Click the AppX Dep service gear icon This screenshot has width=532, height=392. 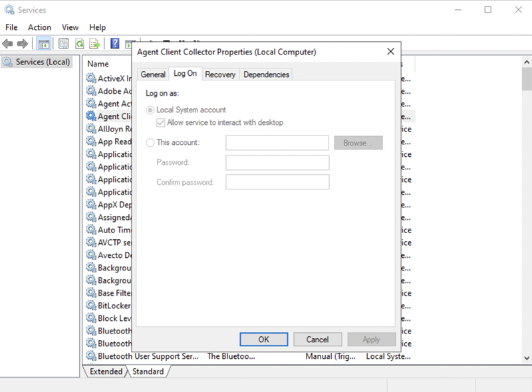(x=91, y=205)
